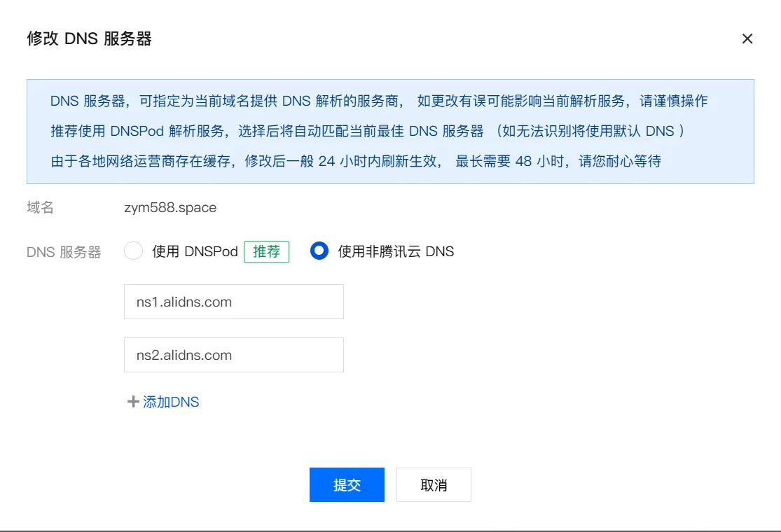This screenshot has height=532, width=781.
Task: Click the blue info notice banner at top
Action: [x=390, y=130]
